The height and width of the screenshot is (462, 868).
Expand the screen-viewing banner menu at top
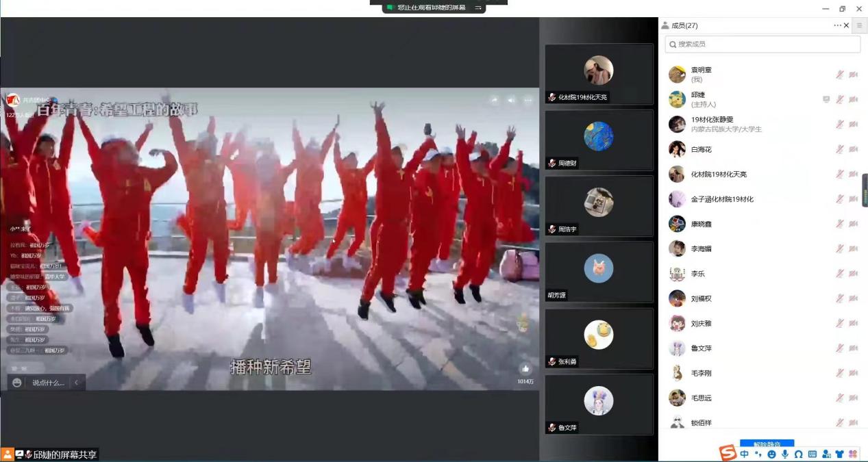[x=478, y=8]
